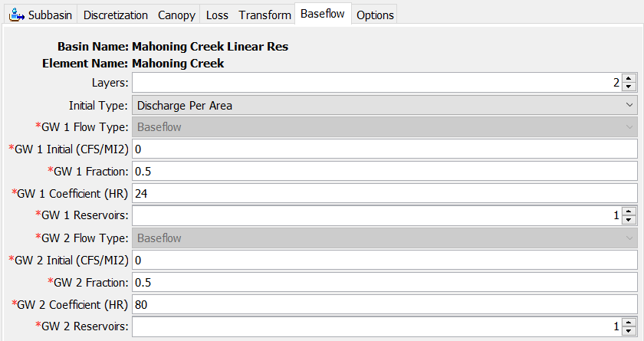The image size is (644, 341).
Task: Click the GW 1 Initial input field
Action: pyautogui.click(x=384, y=149)
